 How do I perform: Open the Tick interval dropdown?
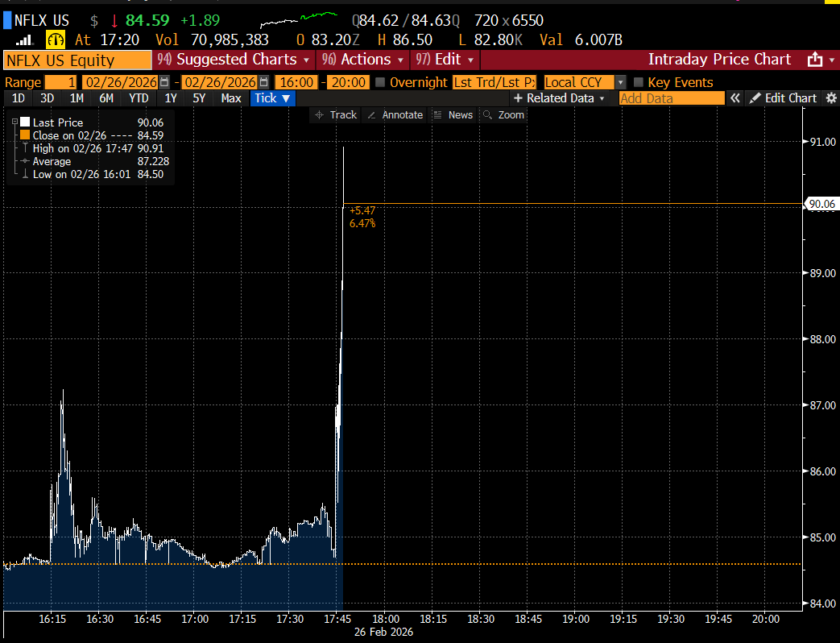[x=273, y=98]
